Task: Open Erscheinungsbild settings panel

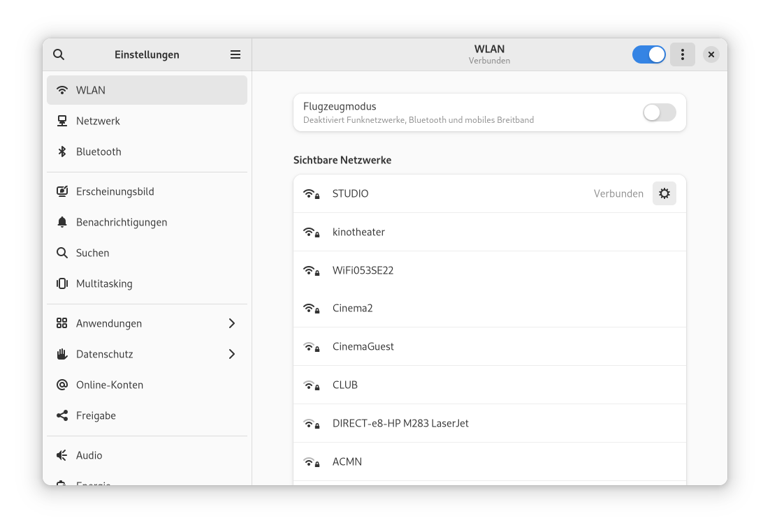Action: pyautogui.click(x=115, y=191)
